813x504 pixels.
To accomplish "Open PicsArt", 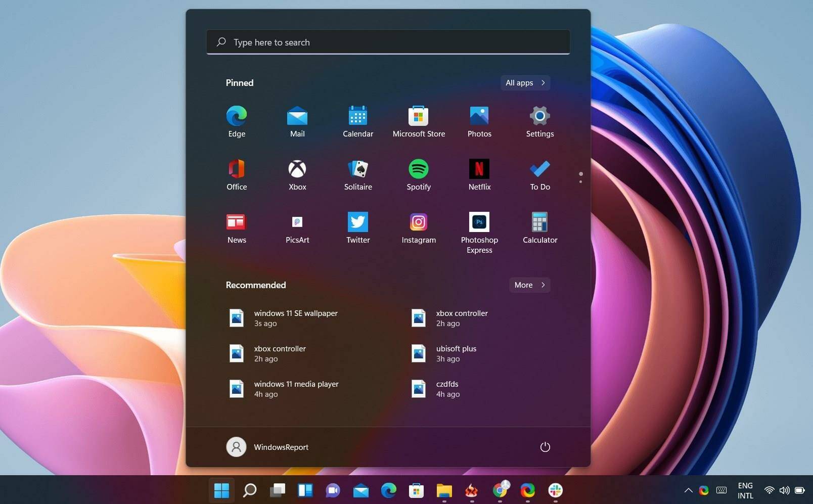I will (x=297, y=222).
